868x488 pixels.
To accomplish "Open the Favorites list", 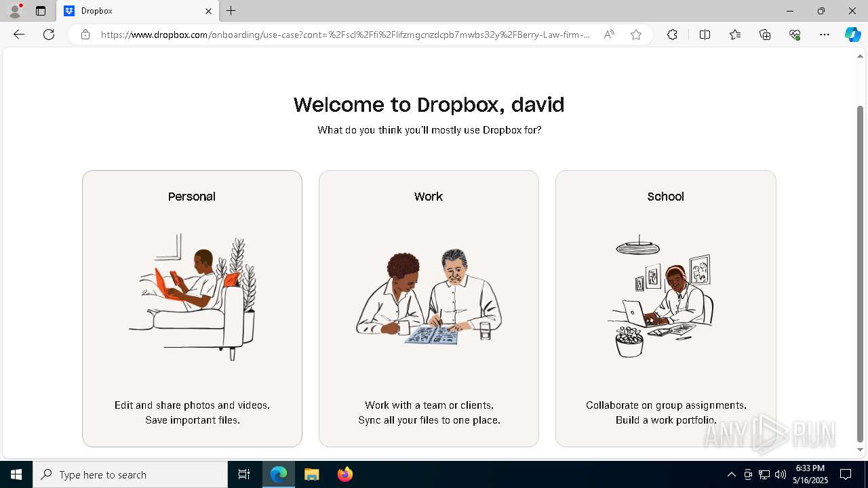I will tap(735, 35).
